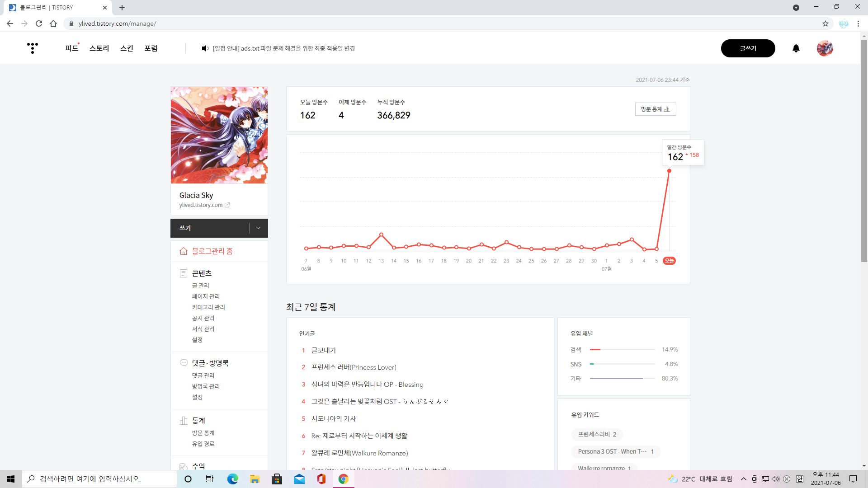
Task: Open the Chrome three-dot menu
Action: 858,23
